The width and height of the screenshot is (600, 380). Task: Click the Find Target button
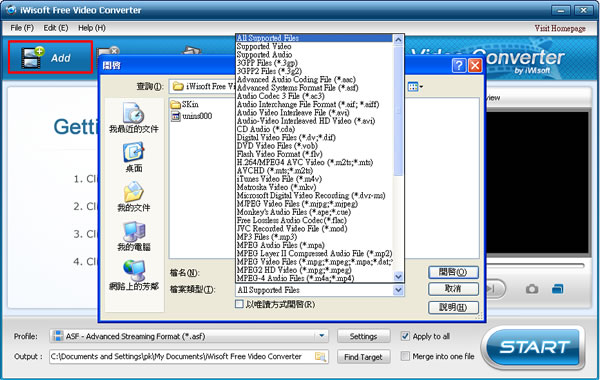pos(363,357)
